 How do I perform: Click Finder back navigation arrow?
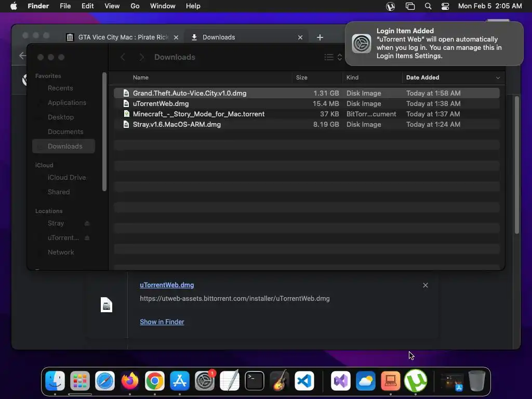pos(123,57)
